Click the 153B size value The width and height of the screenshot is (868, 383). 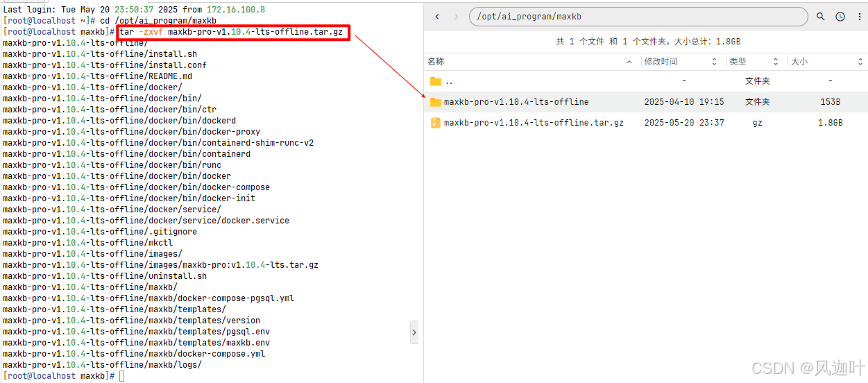point(830,102)
